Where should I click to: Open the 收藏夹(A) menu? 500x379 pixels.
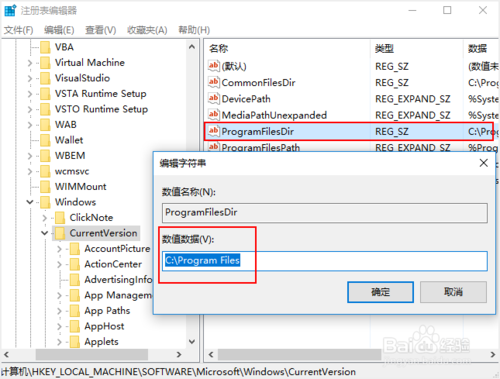(x=147, y=30)
